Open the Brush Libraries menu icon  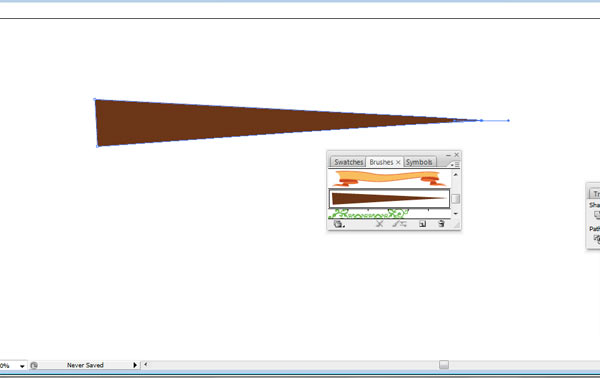[x=339, y=224]
